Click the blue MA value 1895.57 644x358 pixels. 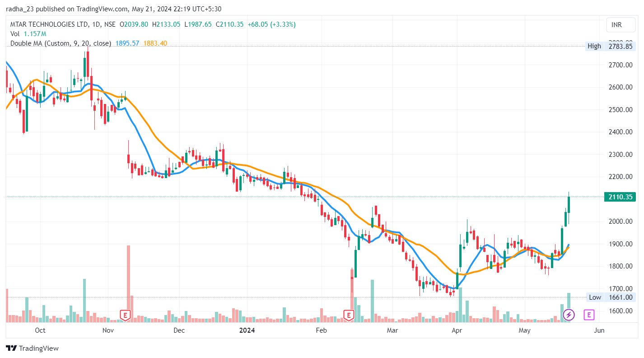tap(127, 43)
